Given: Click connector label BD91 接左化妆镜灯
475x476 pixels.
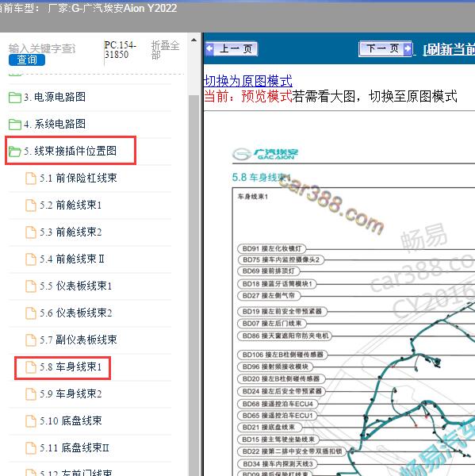Looking at the screenshot, I should tap(272, 248).
